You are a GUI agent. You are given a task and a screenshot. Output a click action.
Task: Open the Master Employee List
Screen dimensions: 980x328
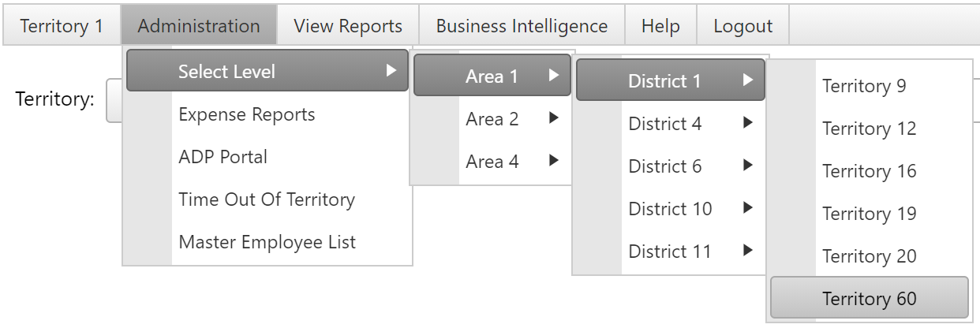(x=267, y=242)
